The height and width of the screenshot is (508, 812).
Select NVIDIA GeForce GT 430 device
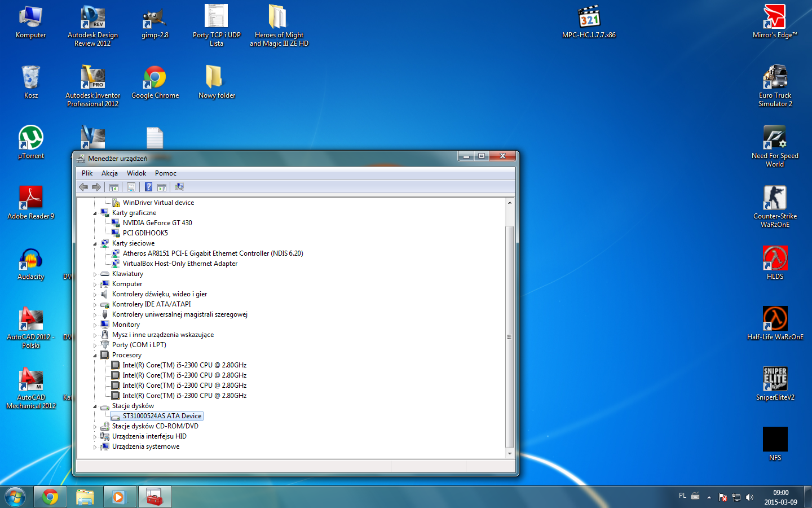tap(157, 223)
